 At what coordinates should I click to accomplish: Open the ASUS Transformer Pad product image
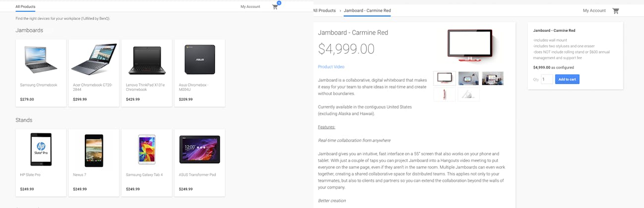[x=199, y=149]
